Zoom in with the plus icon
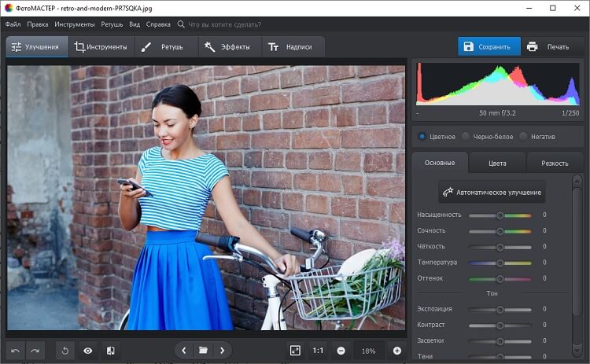Screen dimensions: 590x364 point(397,351)
